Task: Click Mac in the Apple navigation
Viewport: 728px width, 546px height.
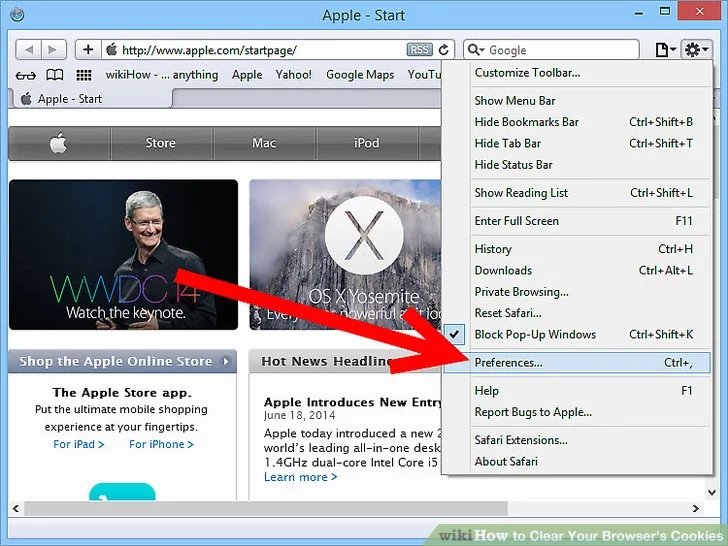Action: click(264, 143)
